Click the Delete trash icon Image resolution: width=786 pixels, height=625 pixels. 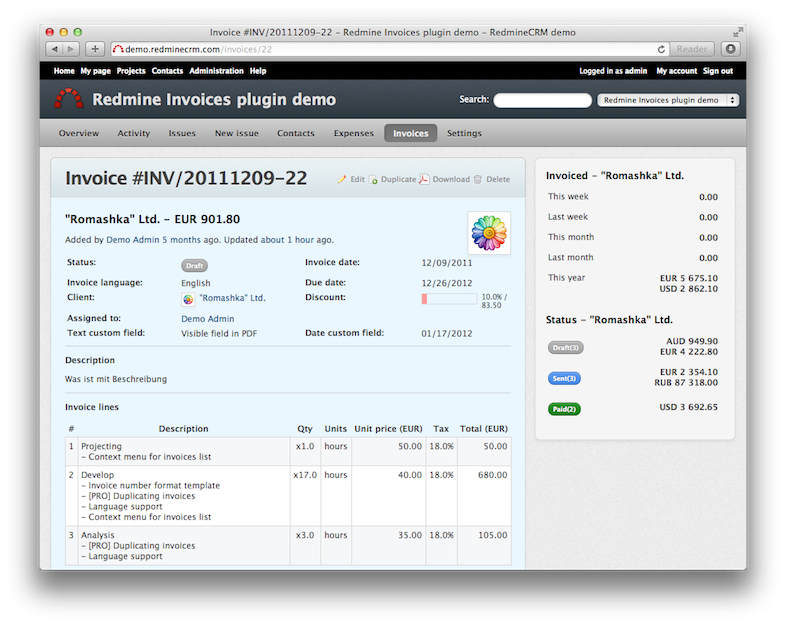478,180
